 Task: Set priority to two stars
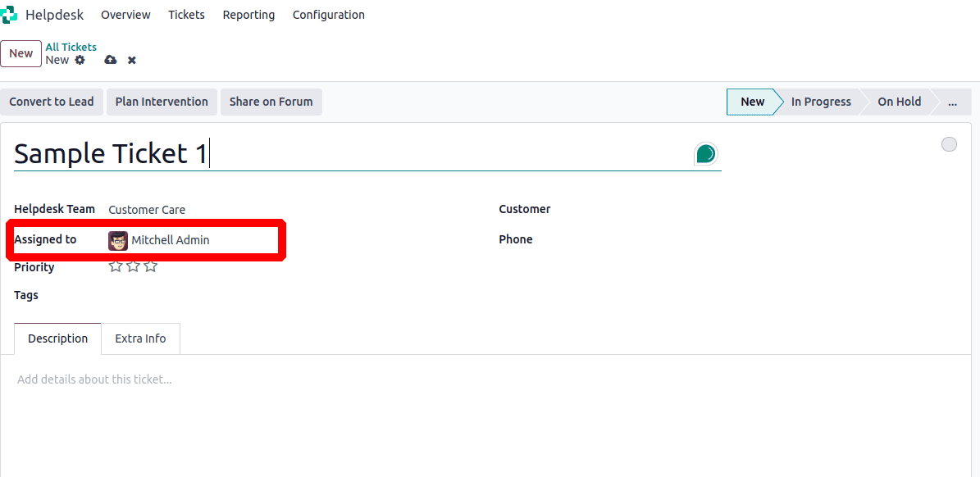133,266
